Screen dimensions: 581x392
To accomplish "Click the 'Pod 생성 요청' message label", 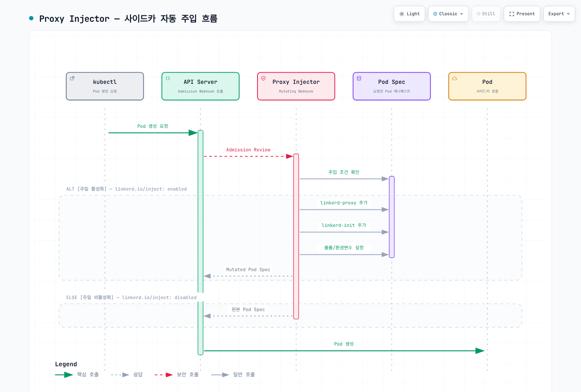I will pos(153,126).
